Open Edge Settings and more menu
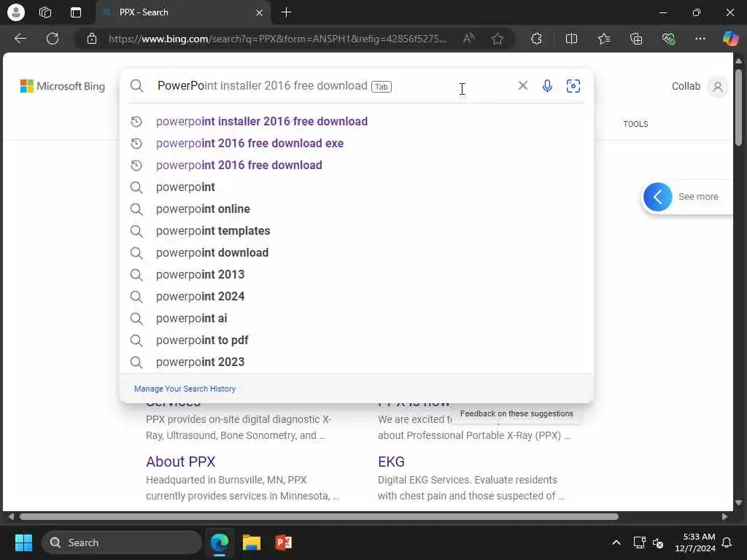This screenshot has height=560, width=747. click(x=700, y=39)
